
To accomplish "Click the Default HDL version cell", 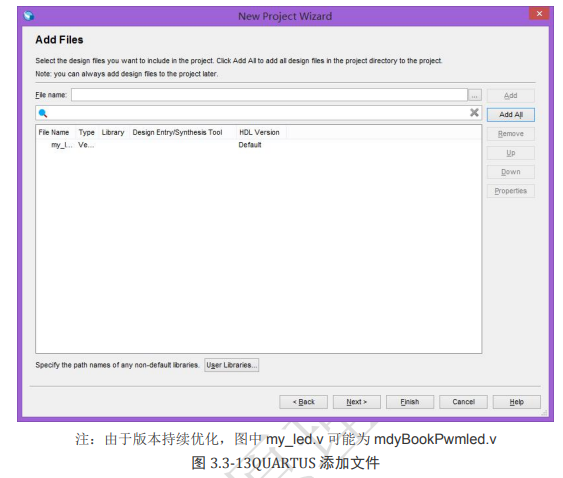I will click(x=250, y=145).
